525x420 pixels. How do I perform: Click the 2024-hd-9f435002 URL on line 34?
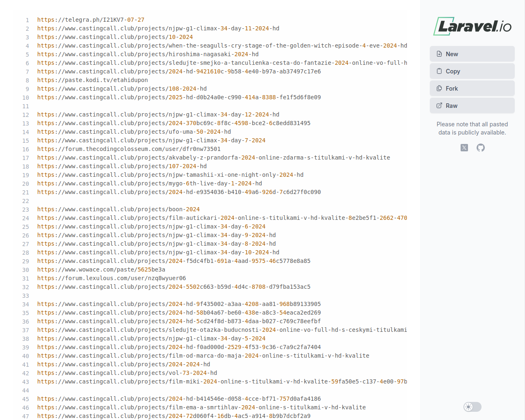pos(179,304)
